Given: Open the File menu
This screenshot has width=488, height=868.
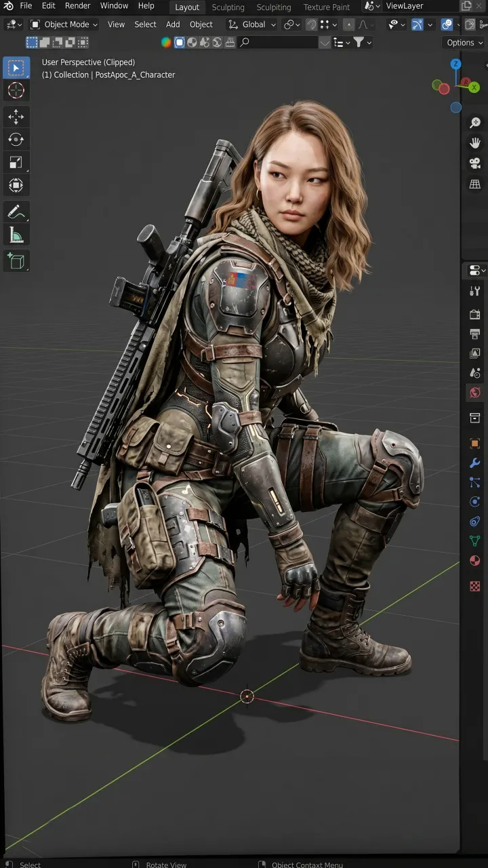Looking at the screenshot, I should click(x=26, y=5).
